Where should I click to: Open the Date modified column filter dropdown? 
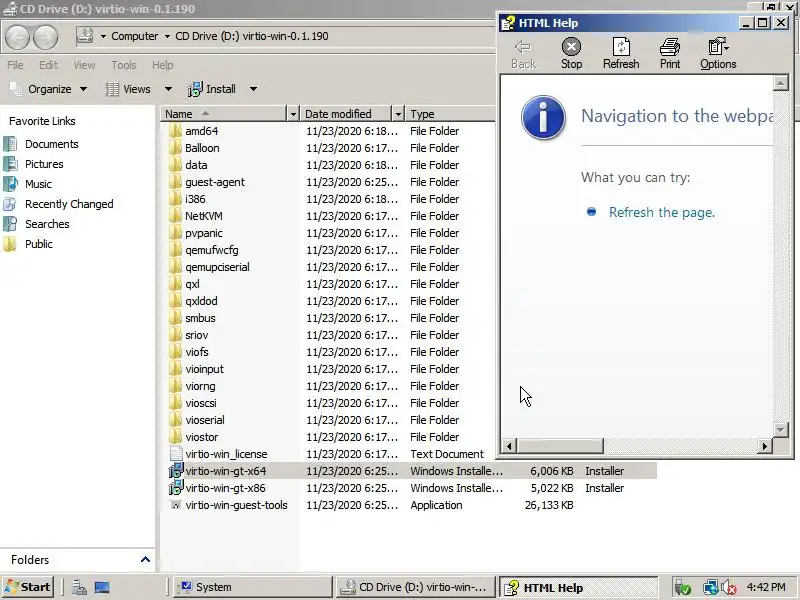(x=398, y=114)
